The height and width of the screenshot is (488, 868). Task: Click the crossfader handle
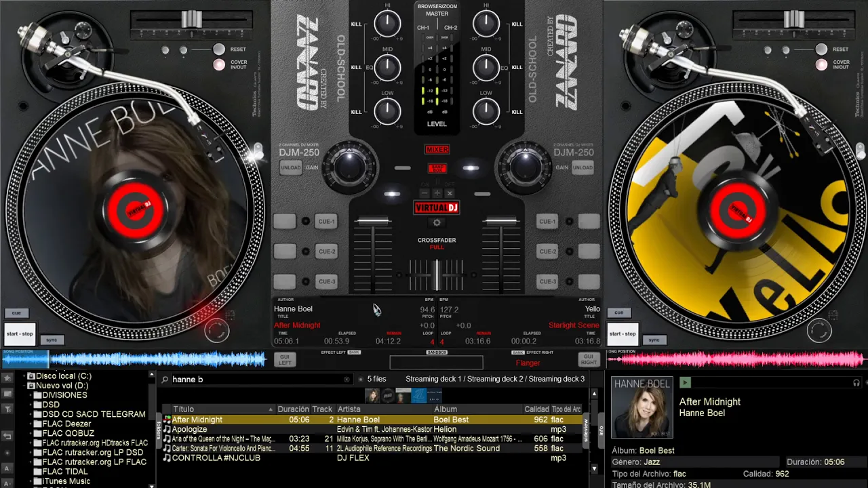pyautogui.click(x=437, y=274)
